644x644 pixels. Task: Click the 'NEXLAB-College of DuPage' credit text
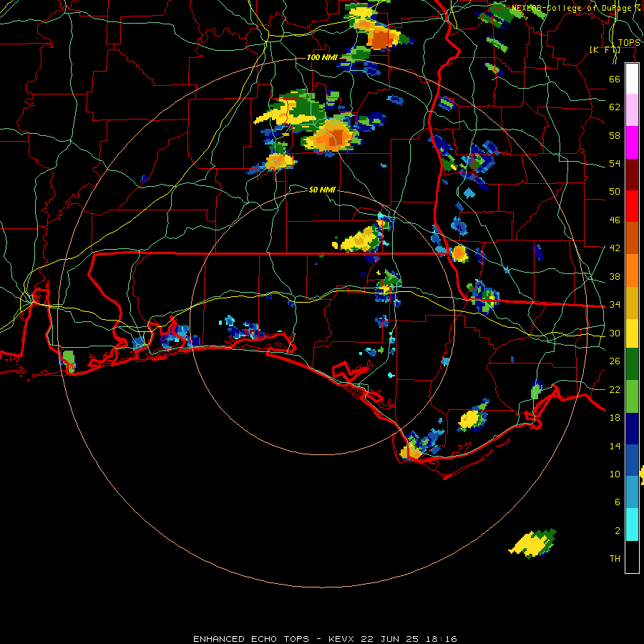572,8
